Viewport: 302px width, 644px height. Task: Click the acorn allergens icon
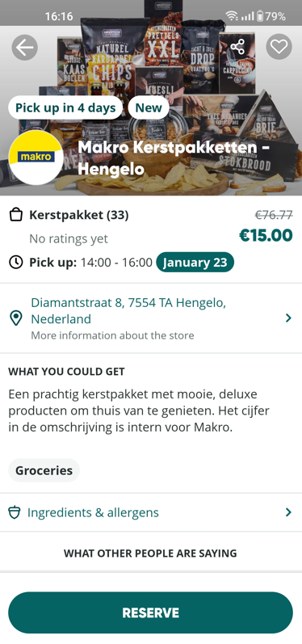[15, 512]
